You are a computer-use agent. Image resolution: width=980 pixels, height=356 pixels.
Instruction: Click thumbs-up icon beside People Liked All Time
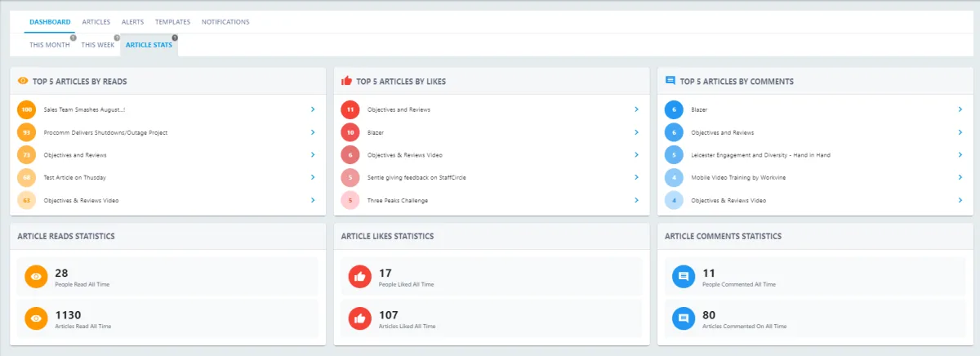tap(360, 277)
